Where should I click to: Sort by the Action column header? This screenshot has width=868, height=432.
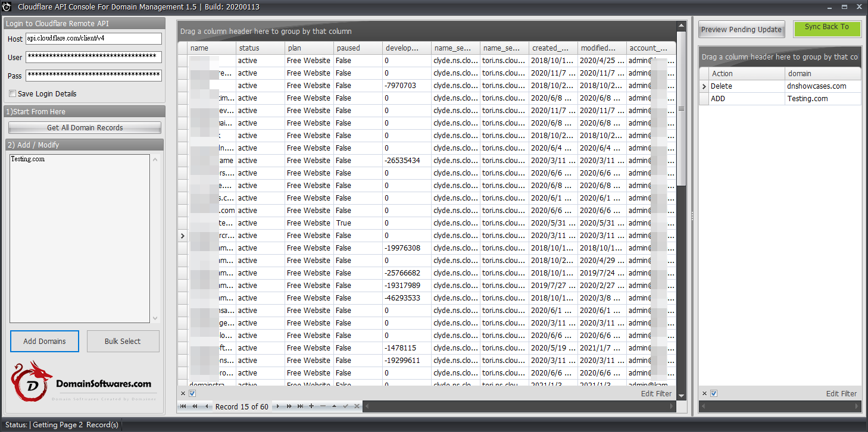coord(747,74)
